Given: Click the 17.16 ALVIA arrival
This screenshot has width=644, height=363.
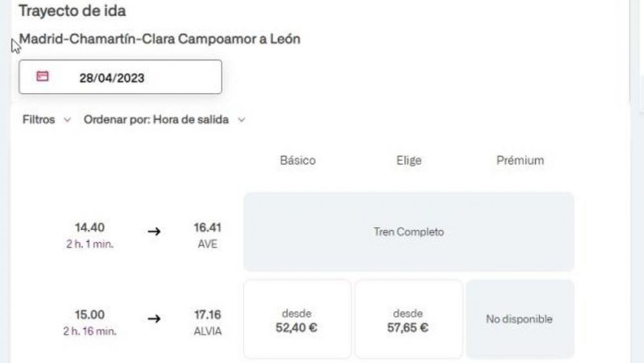Looking at the screenshot, I should click(x=207, y=322).
